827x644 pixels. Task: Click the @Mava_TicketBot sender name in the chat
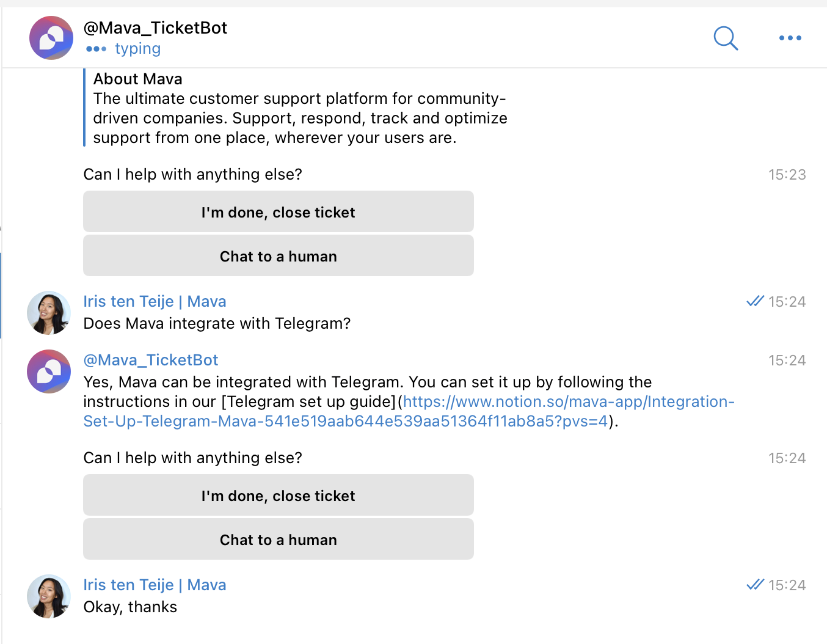tap(151, 360)
